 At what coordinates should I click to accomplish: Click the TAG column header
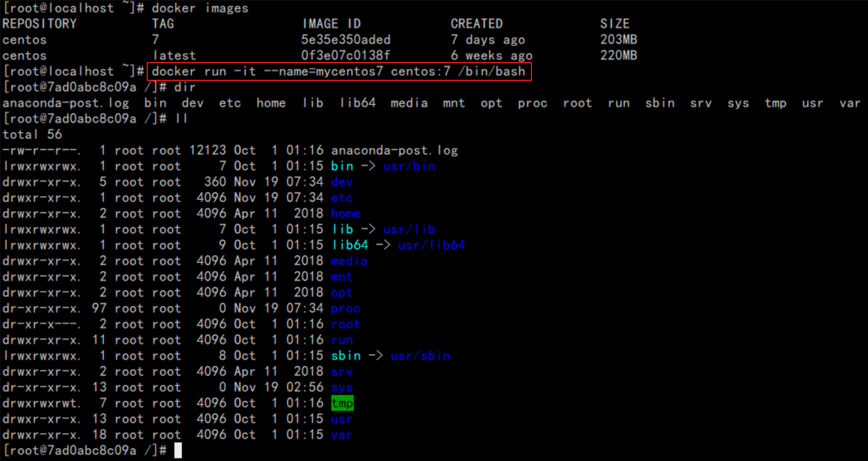click(163, 24)
